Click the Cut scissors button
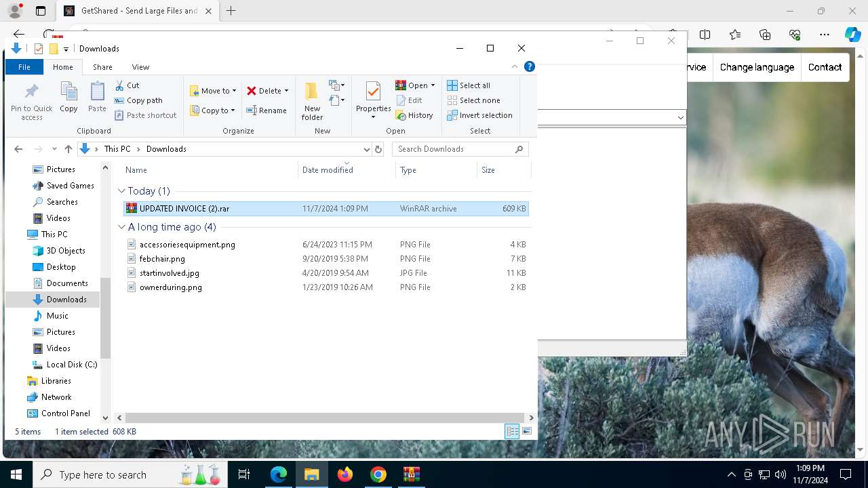The width and height of the screenshot is (868, 488). point(127,85)
